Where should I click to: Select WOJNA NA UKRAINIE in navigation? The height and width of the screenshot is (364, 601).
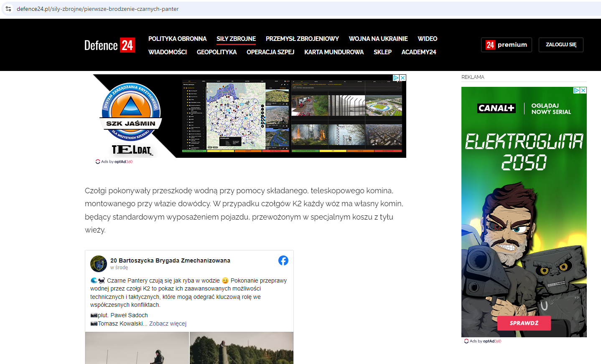tap(378, 39)
